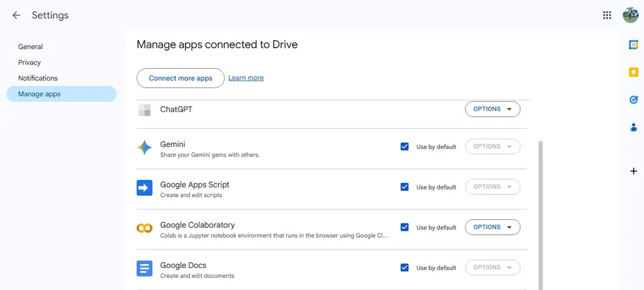Select the Privacy settings section

point(61,63)
